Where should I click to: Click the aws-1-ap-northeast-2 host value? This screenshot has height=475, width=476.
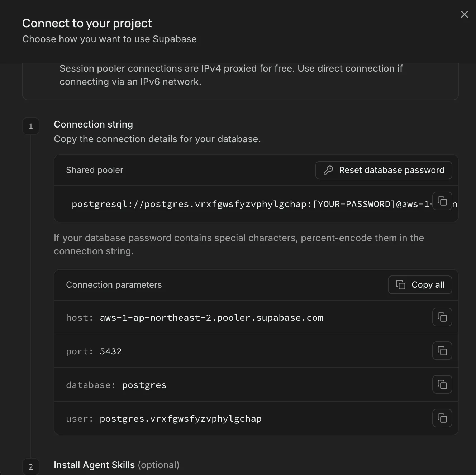pos(211,318)
